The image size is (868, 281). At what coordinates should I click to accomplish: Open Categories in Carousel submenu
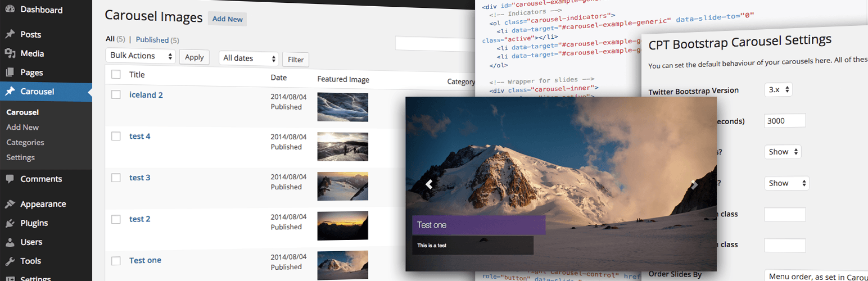pyautogui.click(x=25, y=142)
